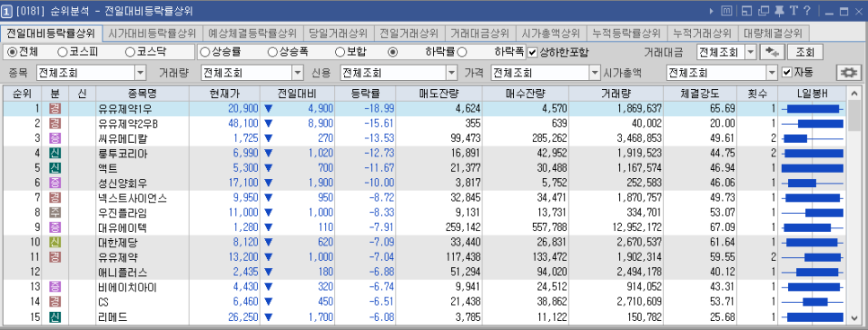Click the small play arrow icon in title bar
868x330 pixels.
[712, 11]
